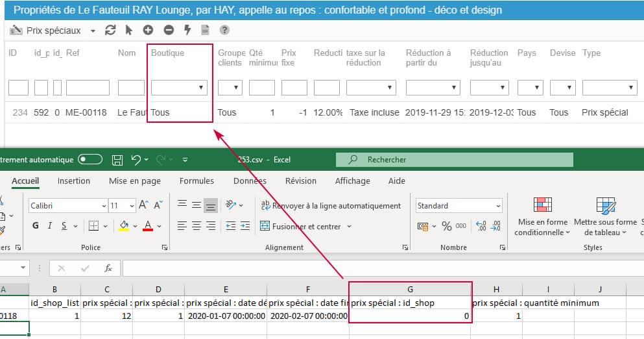Click the Rechercher search box in Excel
644x339 pixels.
pyautogui.click(x=454, y=159)
